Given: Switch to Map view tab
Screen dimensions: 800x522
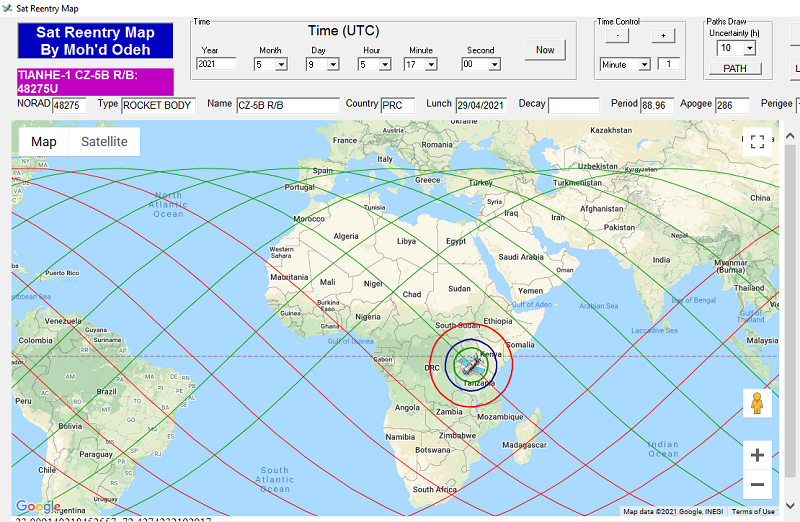Looking at the screenshot, I should tap(43, 142).
